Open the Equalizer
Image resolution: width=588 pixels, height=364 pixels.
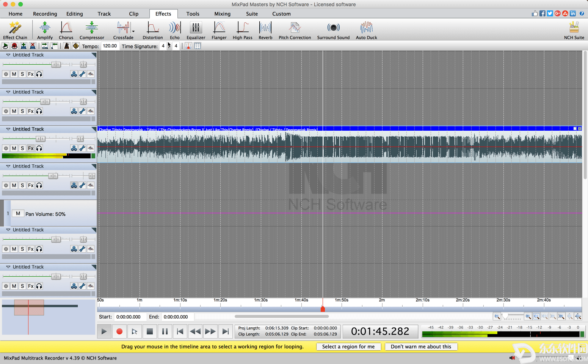[x=196, y=30]
